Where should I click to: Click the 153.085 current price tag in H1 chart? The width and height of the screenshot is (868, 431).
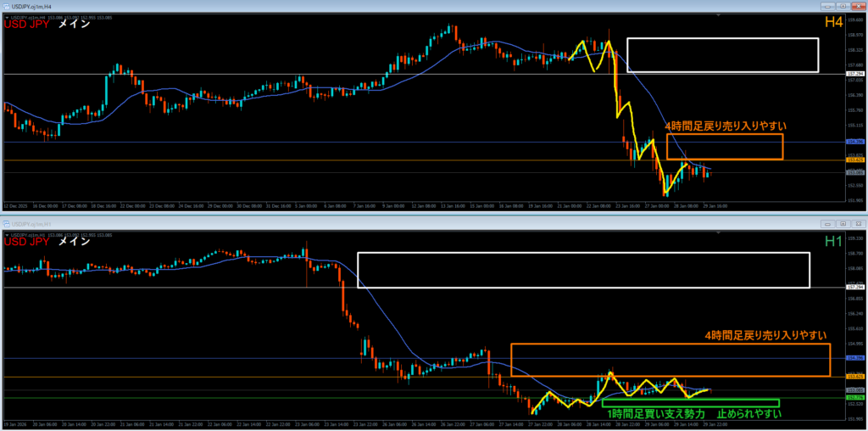click(854, 390)
